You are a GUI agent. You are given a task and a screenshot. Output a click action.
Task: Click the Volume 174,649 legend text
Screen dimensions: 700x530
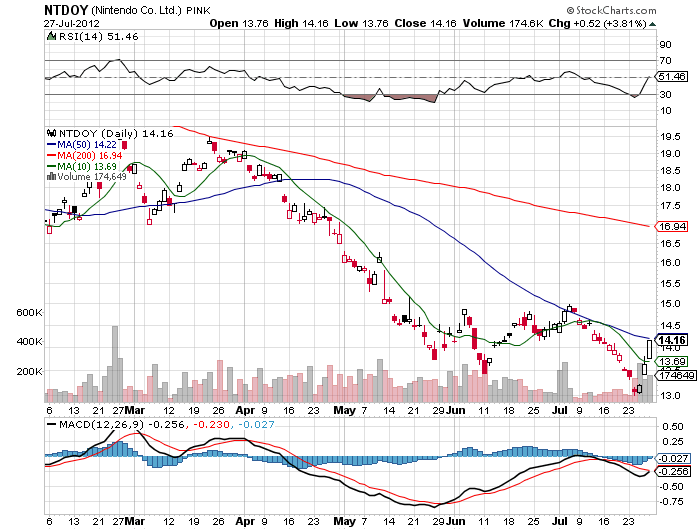(x=92, y=177)
